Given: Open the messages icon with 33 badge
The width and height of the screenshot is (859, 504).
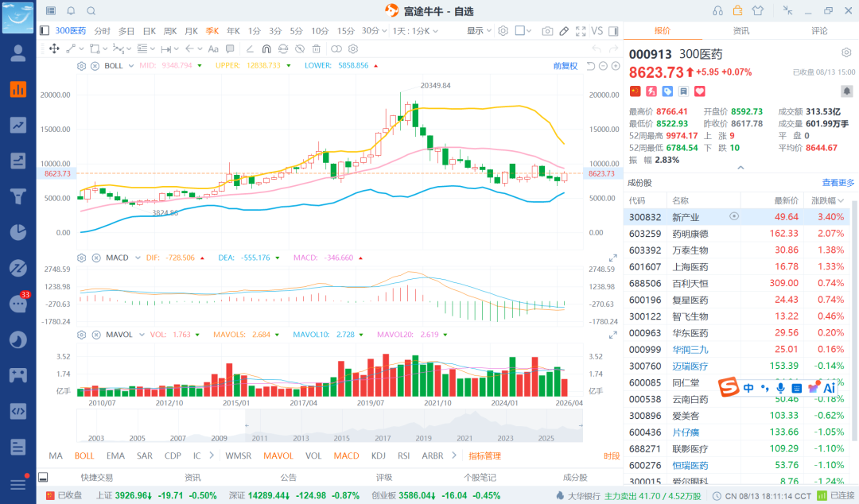Looking at the screenshot, I should click(x=18, y=303).
